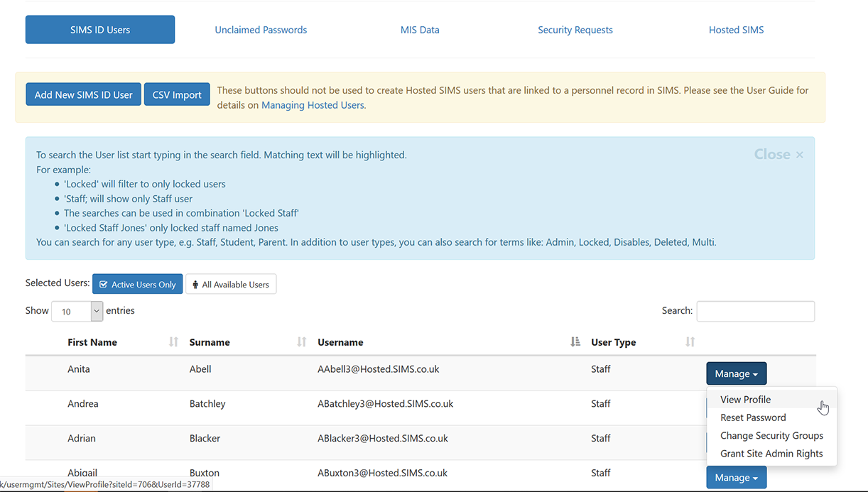Viewport: 868px width, 492px height.
Task: Open Manage dropdown for Anita Abell
Action: 736,373
